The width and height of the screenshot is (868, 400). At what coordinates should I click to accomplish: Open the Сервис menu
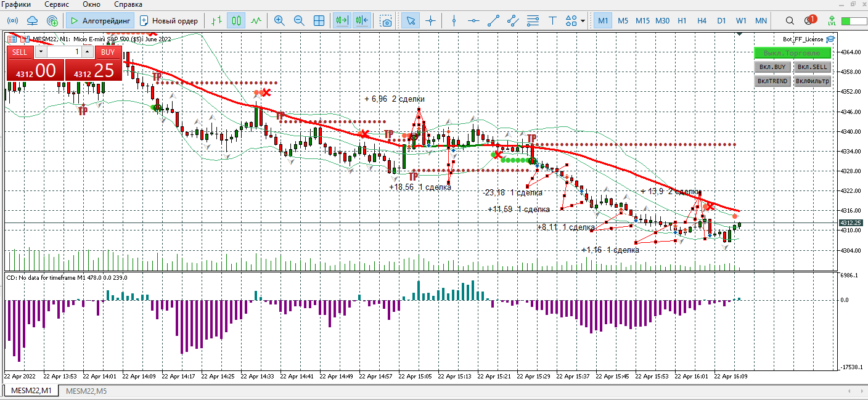pyautogui.click(x=56, y=4)
